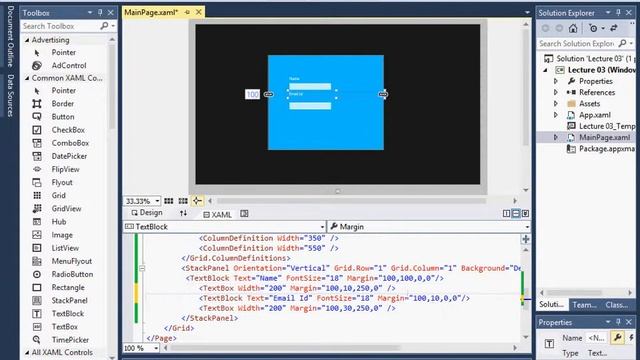Toggle pin on MainPage.xaml tab
640x360 pixels.
[x=187, y=12]
